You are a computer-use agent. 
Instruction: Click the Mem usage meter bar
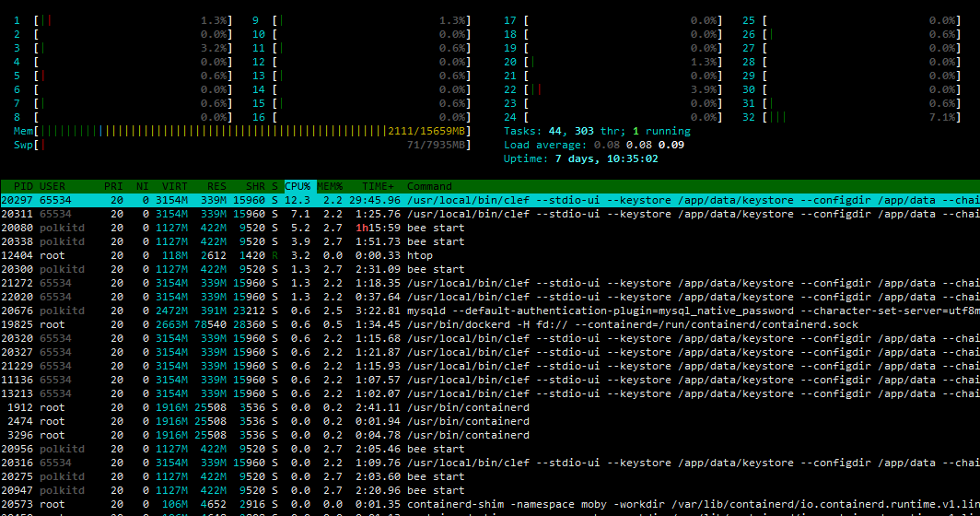coord(242,131)
